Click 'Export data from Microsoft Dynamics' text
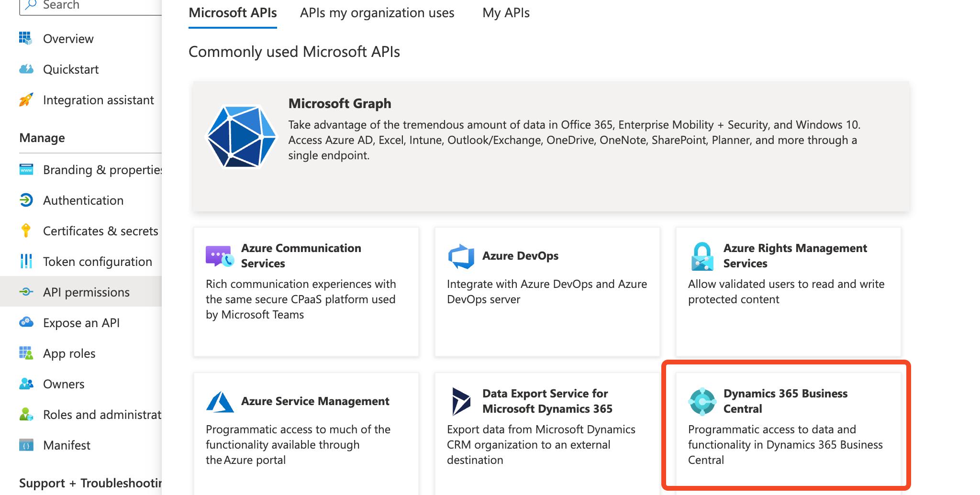 (x=541, y=445)
